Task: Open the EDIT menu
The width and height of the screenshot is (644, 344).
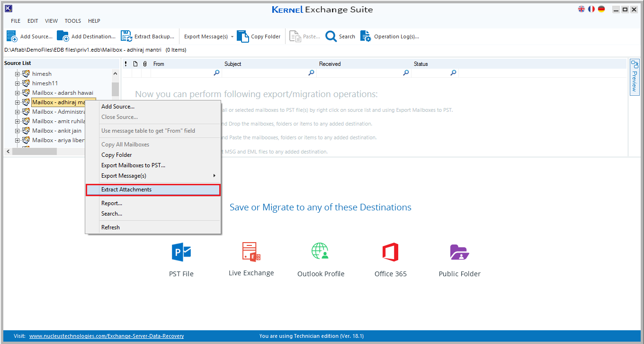Action: tap(33, 21)
